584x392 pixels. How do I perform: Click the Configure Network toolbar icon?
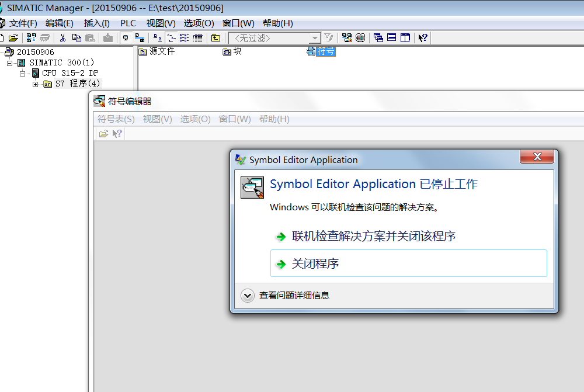[347, 37]
